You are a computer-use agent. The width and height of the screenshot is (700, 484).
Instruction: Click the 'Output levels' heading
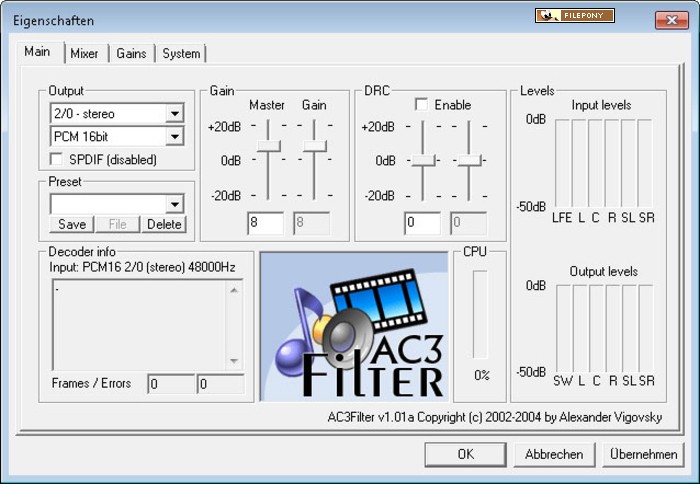tap(604, 271)
